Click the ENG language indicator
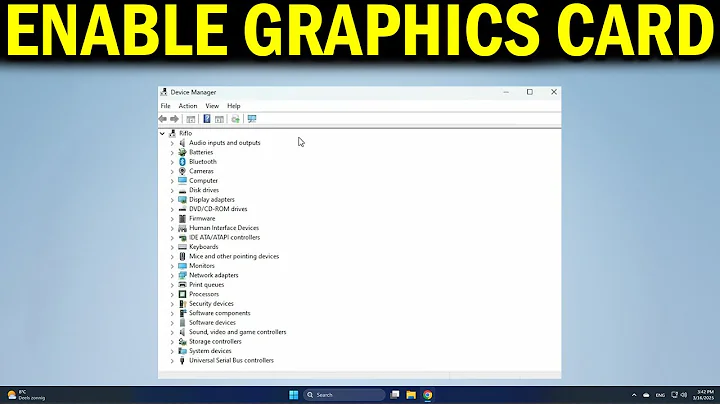This screenshot has height=404, width=720. point(660,395)
